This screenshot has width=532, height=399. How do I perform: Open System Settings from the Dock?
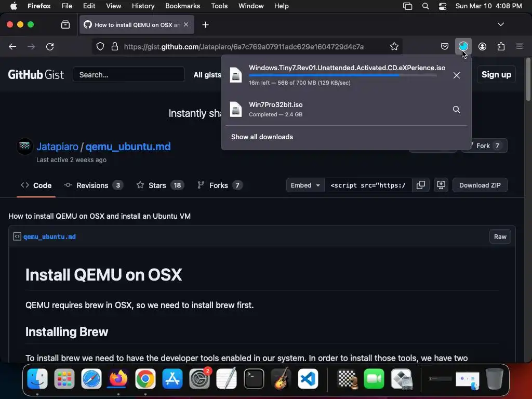point(199,379)
